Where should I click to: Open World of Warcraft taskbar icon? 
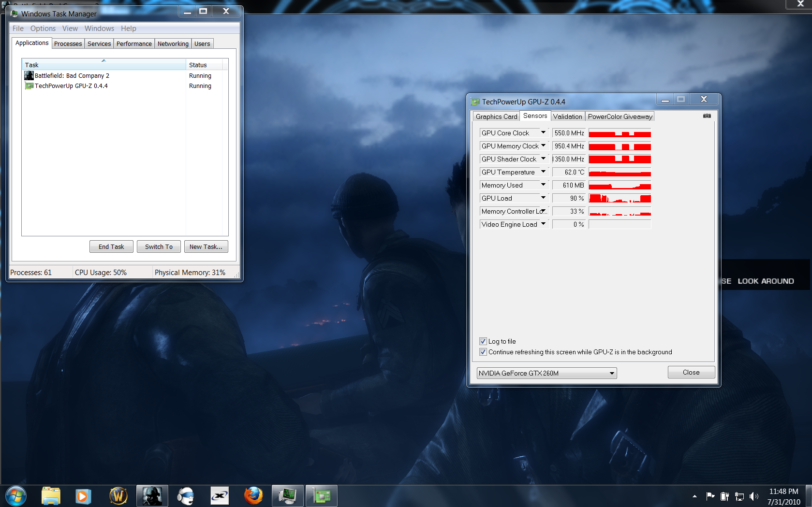coord(118,496)
